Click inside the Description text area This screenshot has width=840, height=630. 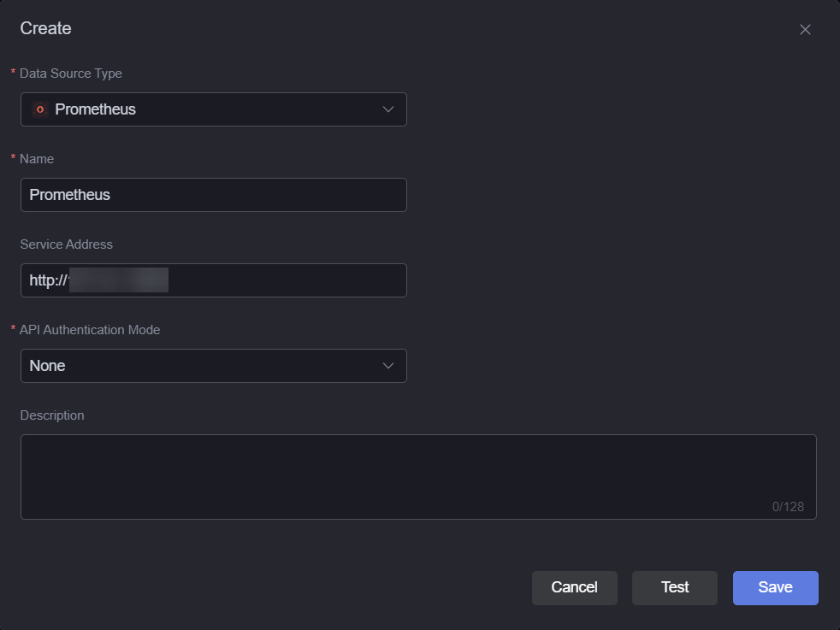coord(418,477)
